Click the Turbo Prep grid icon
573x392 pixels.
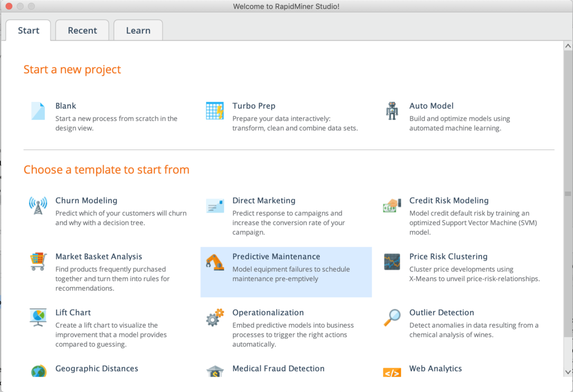point(215,110)
